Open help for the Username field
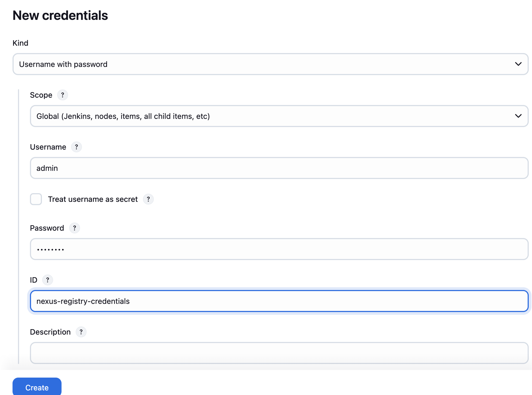 [77, 147]
